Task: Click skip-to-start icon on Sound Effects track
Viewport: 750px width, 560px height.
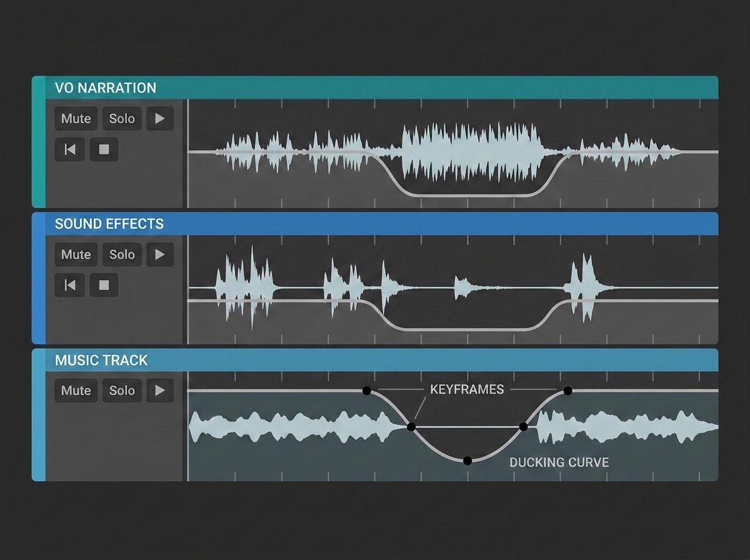Action: (x=70, y=285)
